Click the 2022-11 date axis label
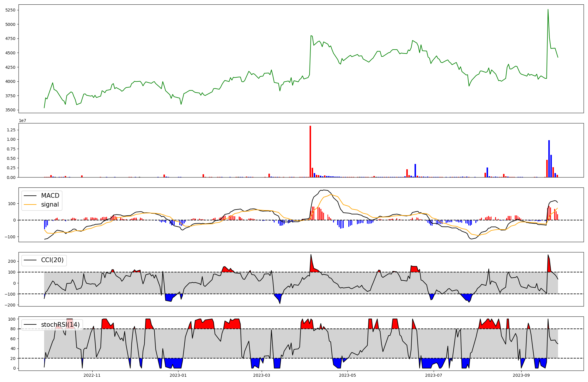The height and width of the screenshot is (382, 588). pos(92,375)
